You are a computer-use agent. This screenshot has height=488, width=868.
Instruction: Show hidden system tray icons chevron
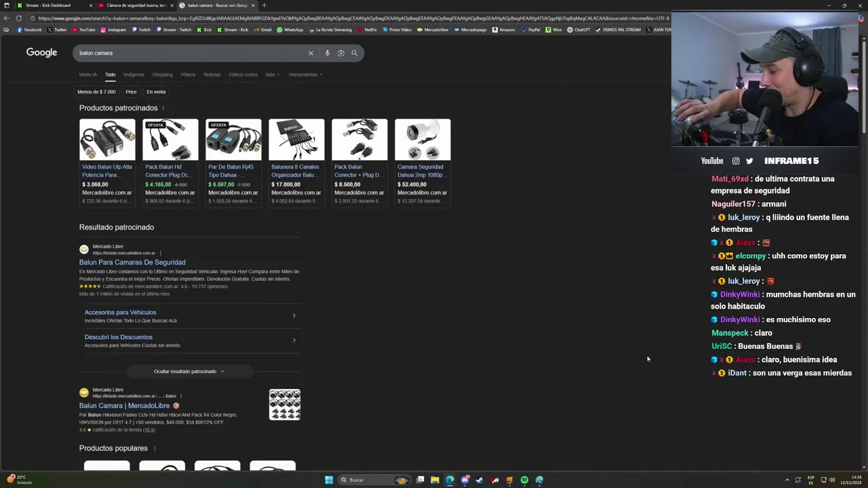(x=787, y=480)
